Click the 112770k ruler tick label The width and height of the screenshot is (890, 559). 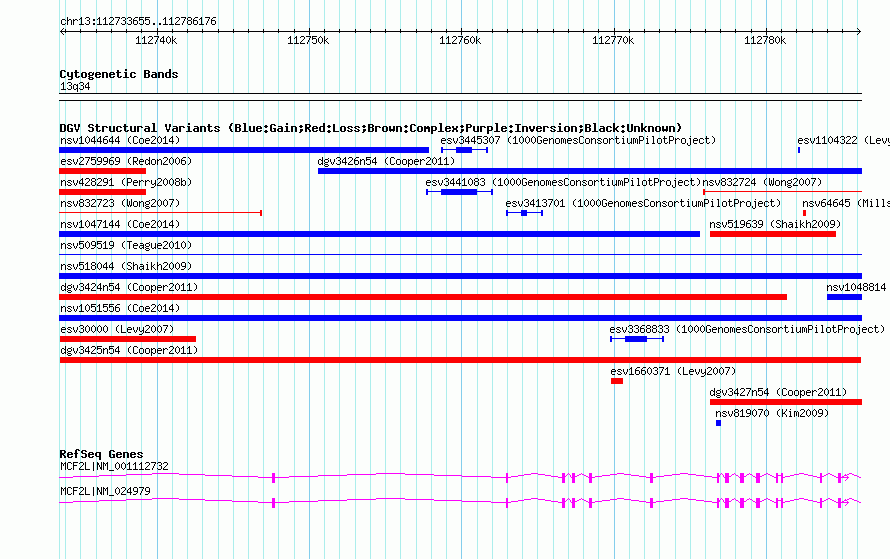pos(613,41)
